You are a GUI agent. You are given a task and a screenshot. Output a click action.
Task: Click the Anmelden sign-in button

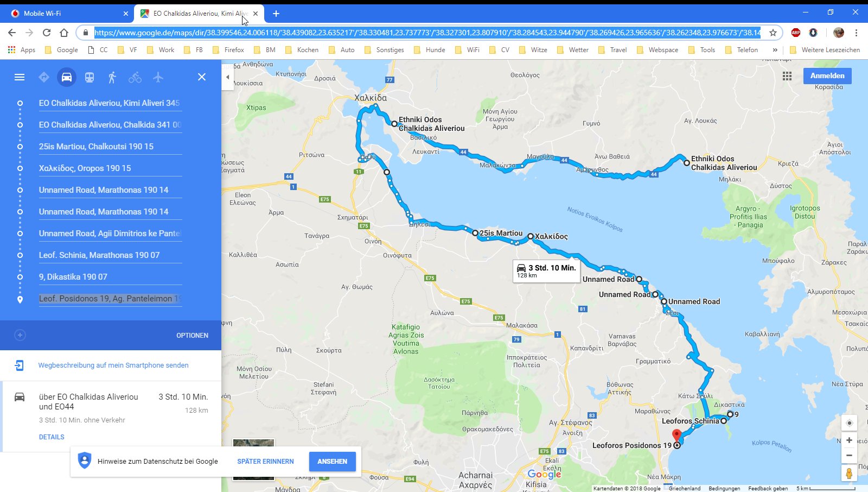(x=827, y=76)
